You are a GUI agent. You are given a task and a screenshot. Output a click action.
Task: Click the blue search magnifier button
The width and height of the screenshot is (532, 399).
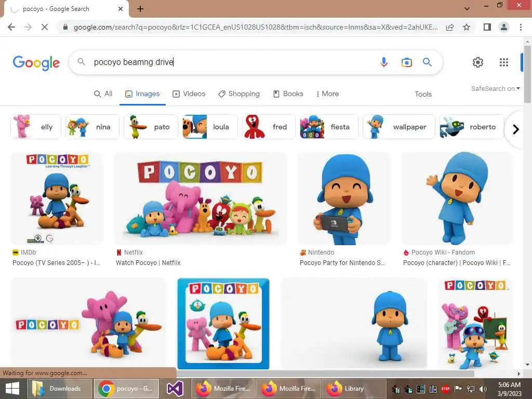point(427,62)
